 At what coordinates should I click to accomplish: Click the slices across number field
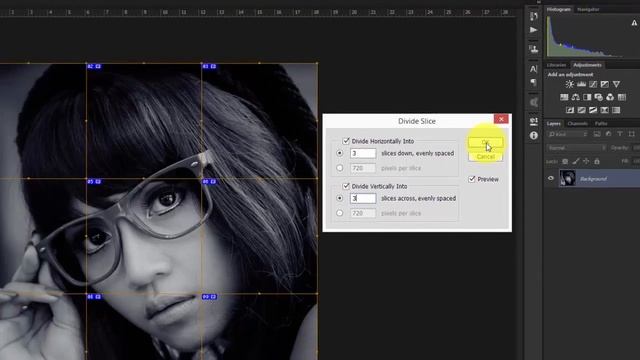pyautogui.click(x=363, y=198)
